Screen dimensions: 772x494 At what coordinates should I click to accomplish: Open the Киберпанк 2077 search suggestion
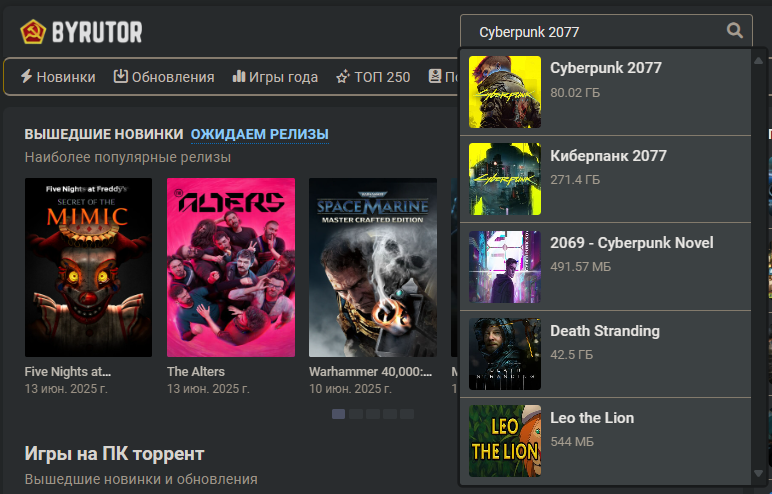click(606, 179)
